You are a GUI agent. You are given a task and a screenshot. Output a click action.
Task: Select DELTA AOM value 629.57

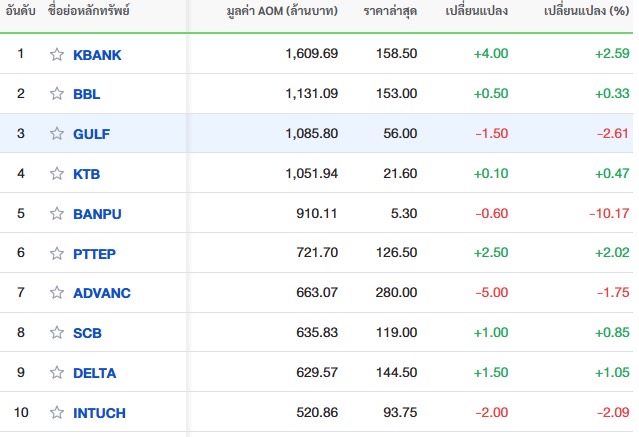317,372
